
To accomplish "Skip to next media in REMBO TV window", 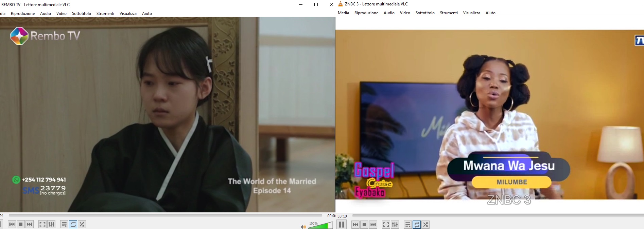I will (30, 224).
